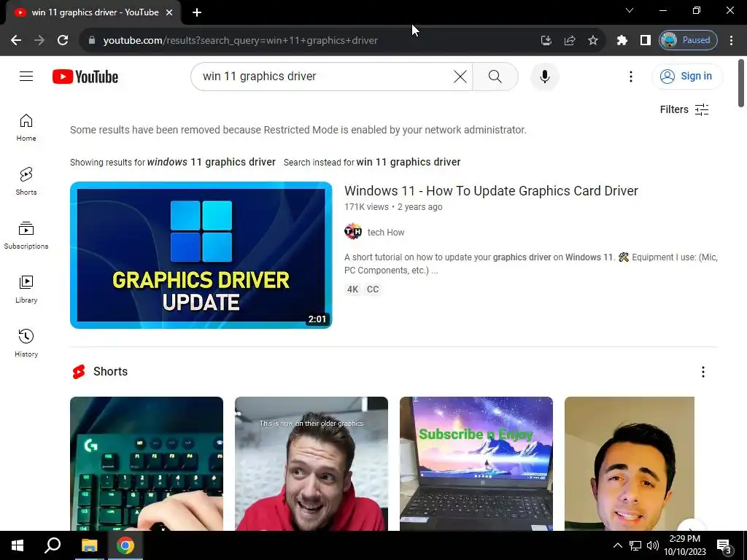Open Shorts in the sidebar
The width and height of the screenshot is (747, 560).
point(26,182)
